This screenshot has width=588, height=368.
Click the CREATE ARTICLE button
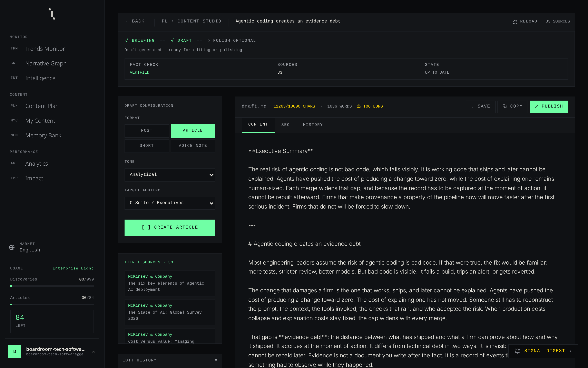170,228
